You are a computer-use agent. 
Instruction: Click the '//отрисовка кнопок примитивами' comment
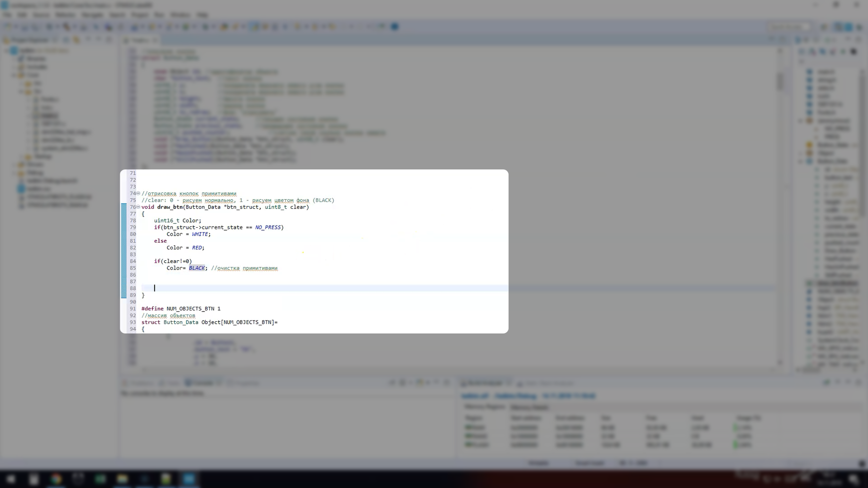pyautogui.click(x=189, y=194)
